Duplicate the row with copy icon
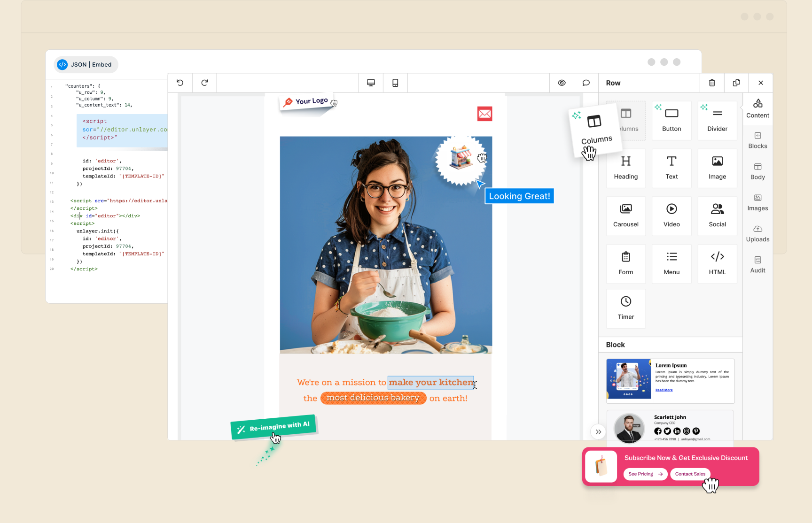 736,83
